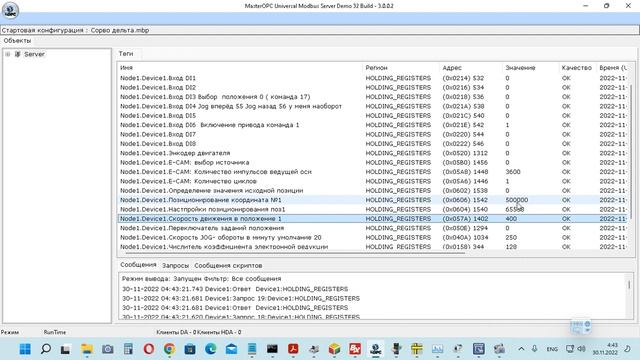
Task: Select row Node1.Device1.Вход DI1
Action: coord(373,78)
